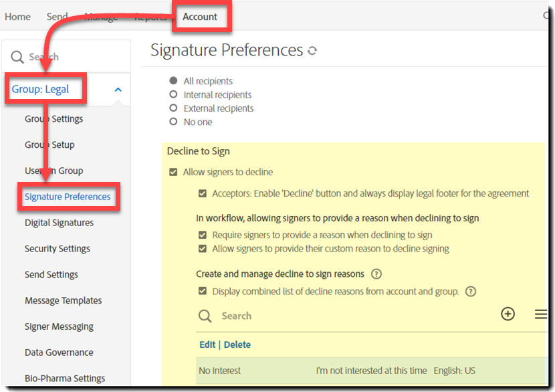Toggle Require signers to provide a reason
Image resolution: width=555 pixels, height=392 pixels.
click(203, 235)
